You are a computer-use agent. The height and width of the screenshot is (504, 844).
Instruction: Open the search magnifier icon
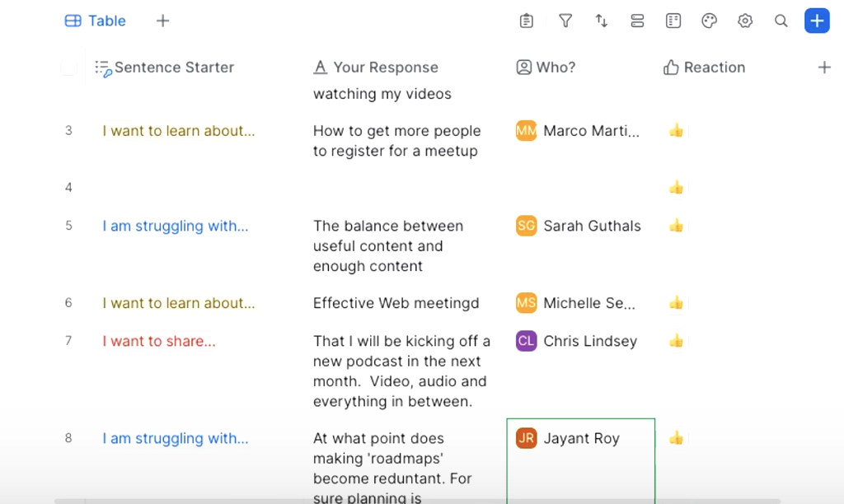coord(781,21)
